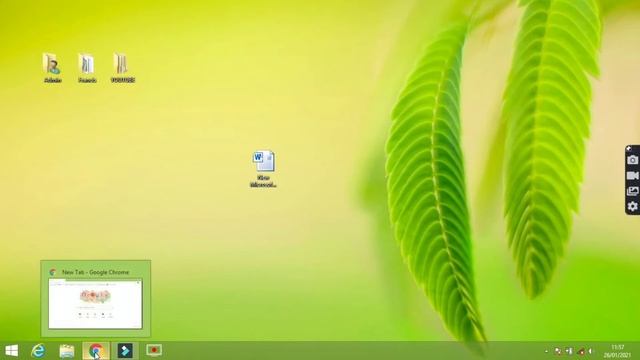
Task: Select the Word document on desktop
Action: pos(263,169)
